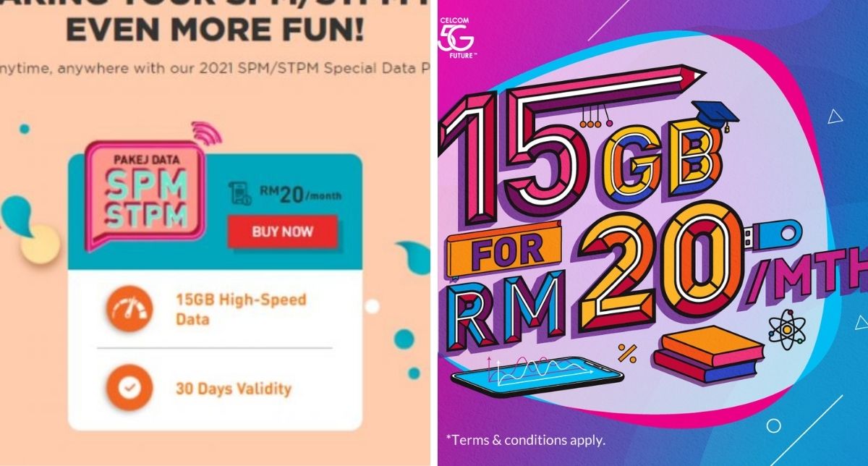Screen dimensions: 868x466
Task: Click the smartphone with graph illustration
Action: coord(536,373)
